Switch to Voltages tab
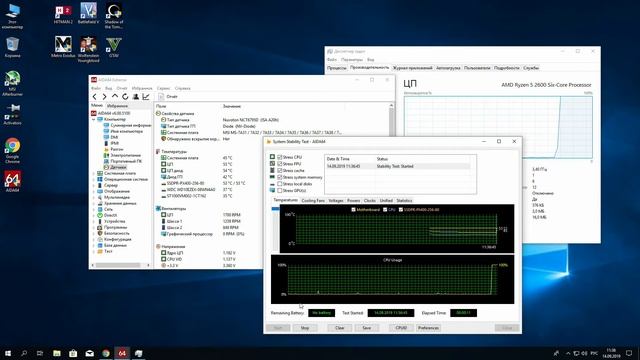Screen dimensions: 640x360 pyautogui.click(x=336, y=201)
